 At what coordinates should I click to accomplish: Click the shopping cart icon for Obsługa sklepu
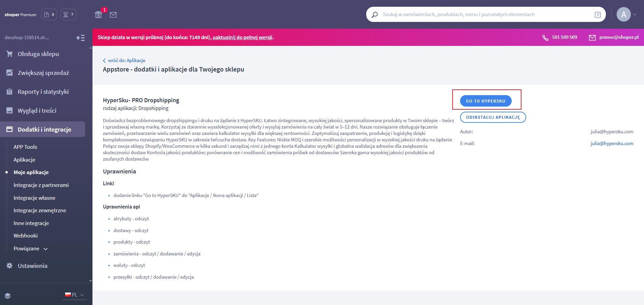(9, 54)
